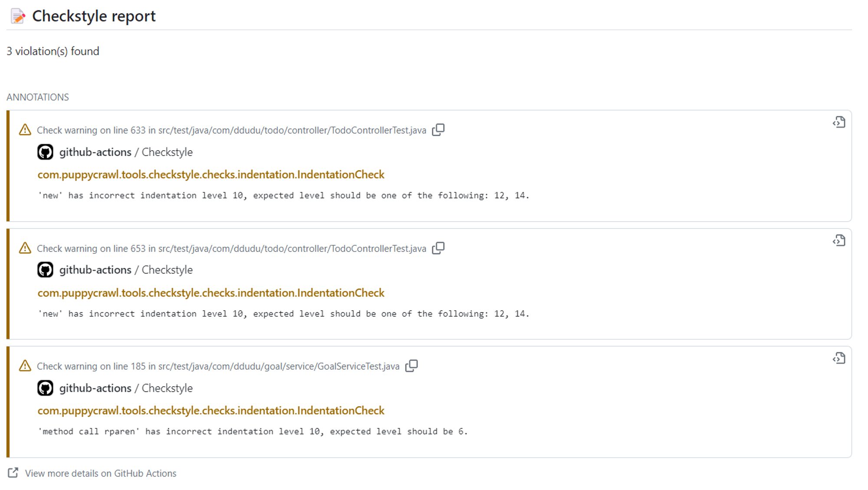Open raw details for line 633 annotation
The image size is (868, 490).
[839, 122]
